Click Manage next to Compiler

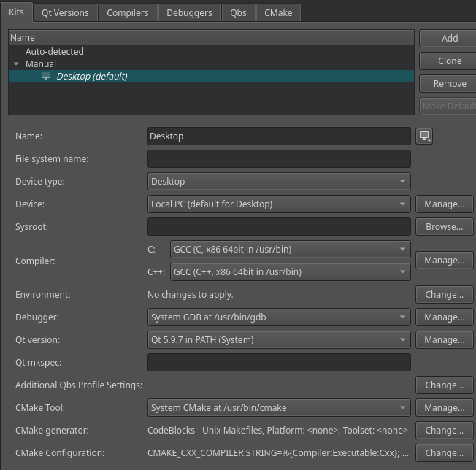pyautogui.click(x=444, y=261)
